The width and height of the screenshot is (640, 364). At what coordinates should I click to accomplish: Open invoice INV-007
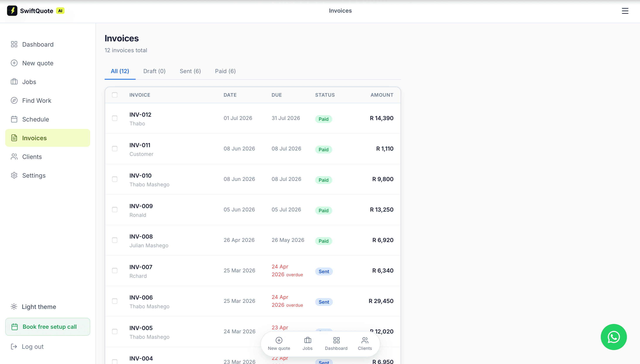tap(141, 267)
